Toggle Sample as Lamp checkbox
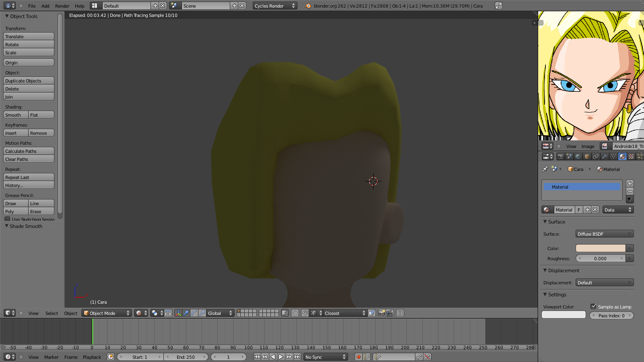 click(x=593, y=306)
